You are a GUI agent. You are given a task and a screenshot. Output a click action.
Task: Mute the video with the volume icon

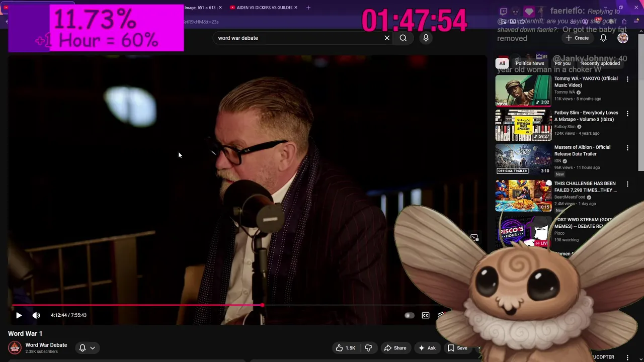click(36, 315)
